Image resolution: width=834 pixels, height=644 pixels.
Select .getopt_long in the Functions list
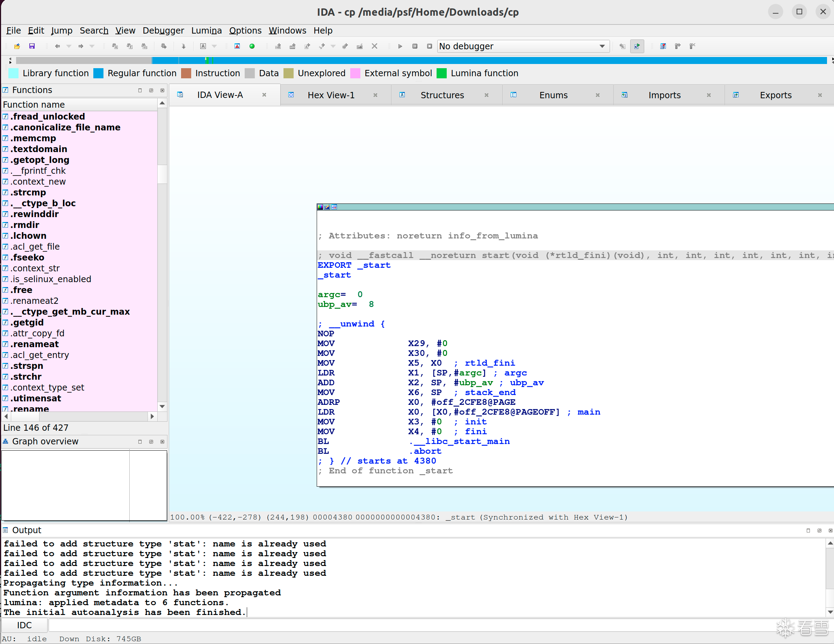point(40,160)
